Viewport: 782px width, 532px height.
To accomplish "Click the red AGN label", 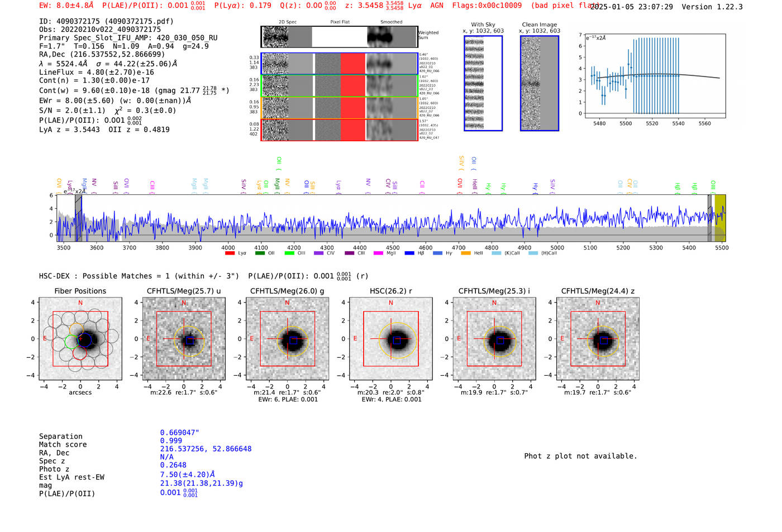I will click(x=437, y=6).
